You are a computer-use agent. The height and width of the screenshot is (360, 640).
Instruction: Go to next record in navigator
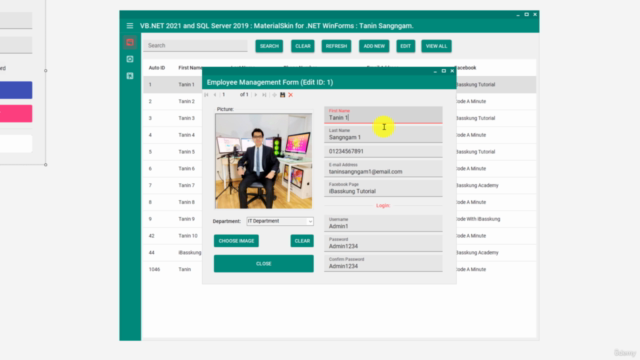[256, 95]
